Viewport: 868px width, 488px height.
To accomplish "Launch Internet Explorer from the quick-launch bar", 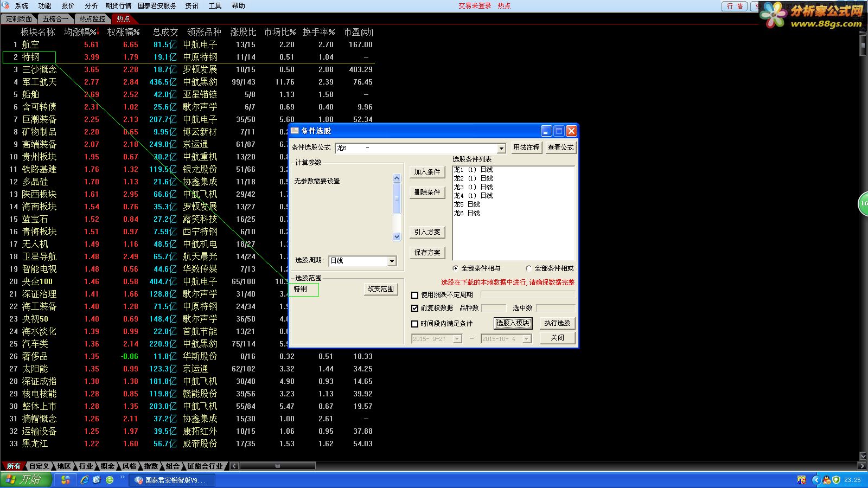I will [x=85, y=480].
